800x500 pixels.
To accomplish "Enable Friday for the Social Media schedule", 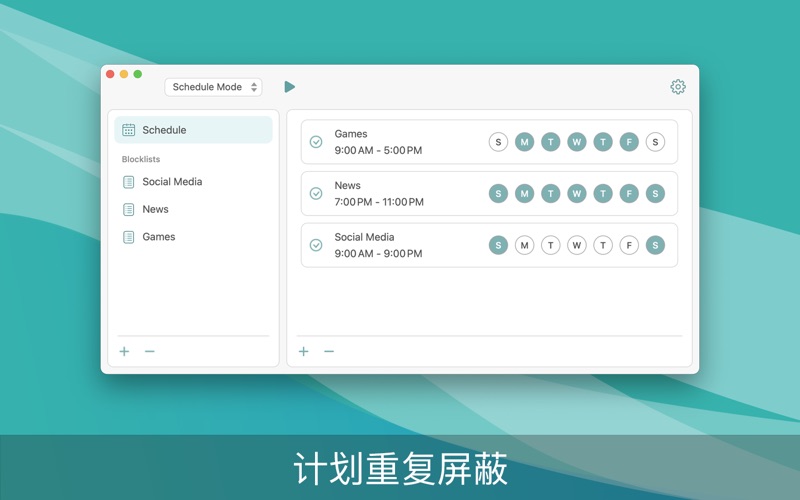I will (x=629, y=245).
